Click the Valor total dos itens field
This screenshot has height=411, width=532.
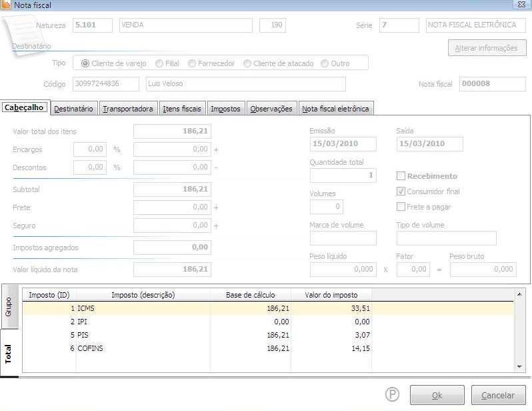click(x=173, y=131)
